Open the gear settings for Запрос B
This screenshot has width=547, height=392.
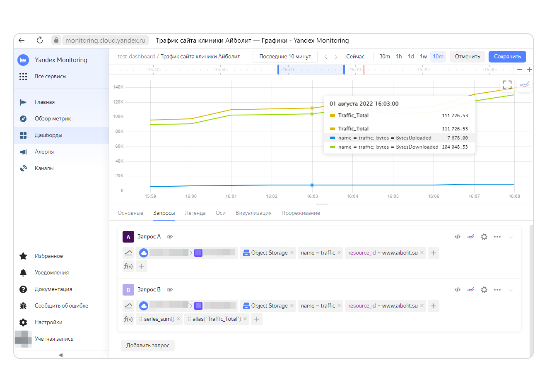click(484, 290)
